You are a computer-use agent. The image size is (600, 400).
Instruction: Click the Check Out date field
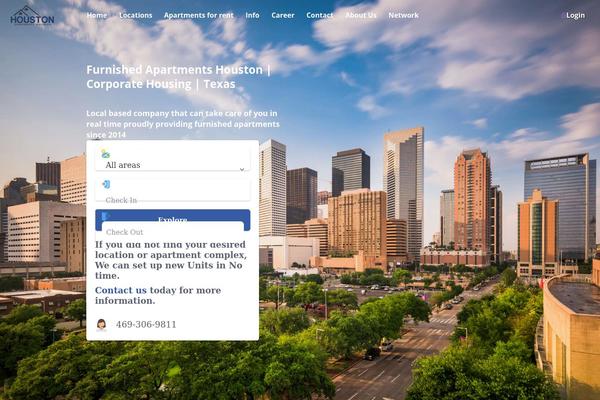(173, 232)
